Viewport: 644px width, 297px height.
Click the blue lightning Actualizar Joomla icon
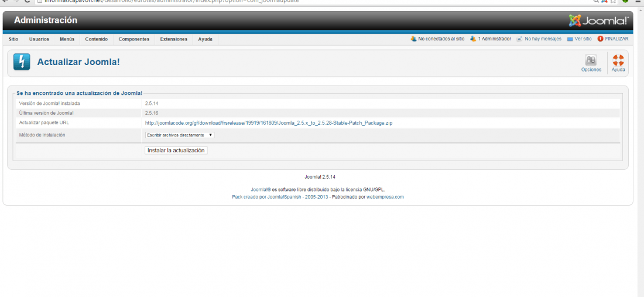coord(21,62)
